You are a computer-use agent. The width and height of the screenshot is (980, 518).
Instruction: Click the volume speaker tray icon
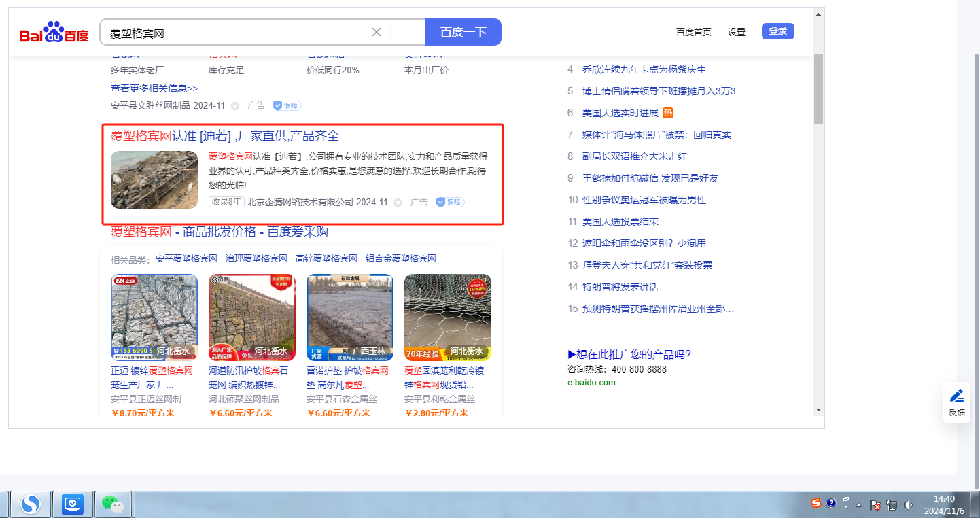(x=909, y=505)
